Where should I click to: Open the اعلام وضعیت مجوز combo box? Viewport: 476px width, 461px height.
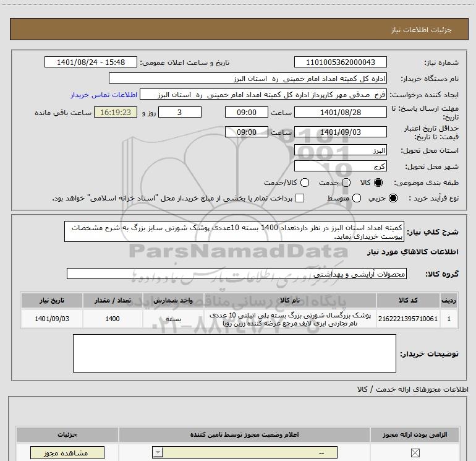pos(245,452)
